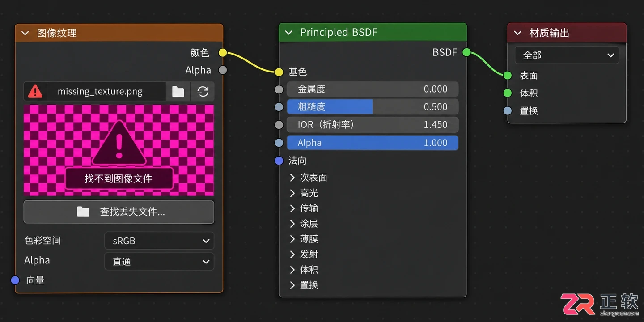Click the Alpha output socket on 图像纹理 node
Viewport: 644px width, 322px height.
(223, 70)
